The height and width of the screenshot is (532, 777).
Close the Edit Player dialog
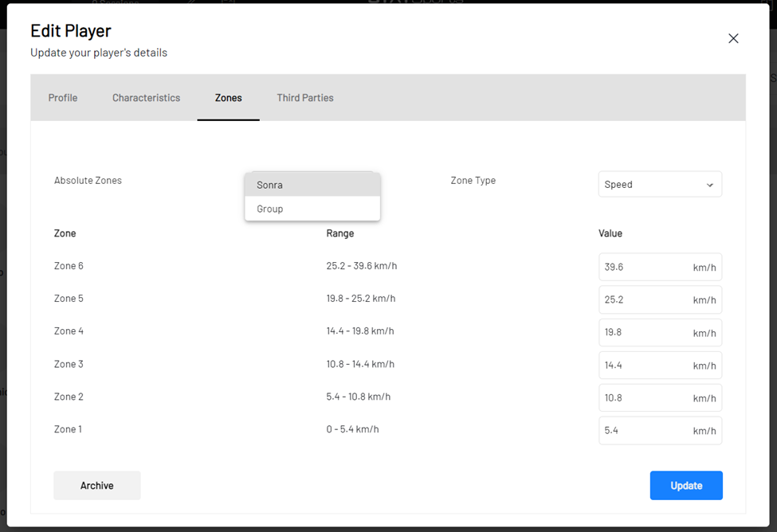733,38
